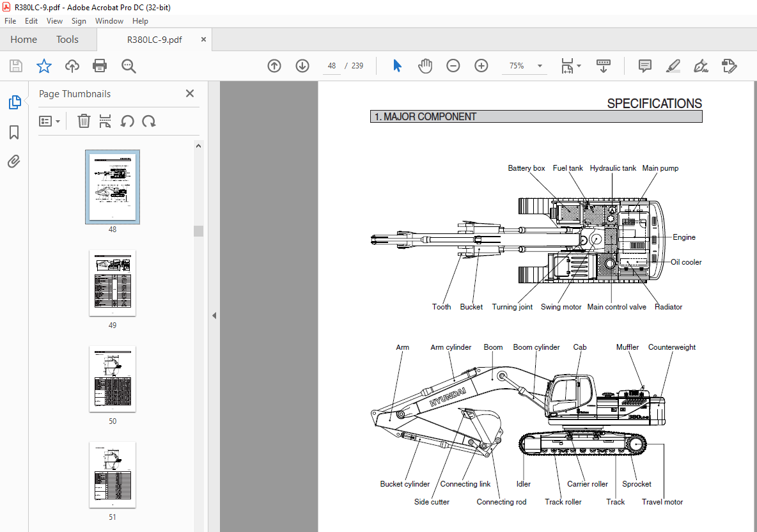Click the '1. MAJOR COMPONENT' heading

click(x=425, y=117)
